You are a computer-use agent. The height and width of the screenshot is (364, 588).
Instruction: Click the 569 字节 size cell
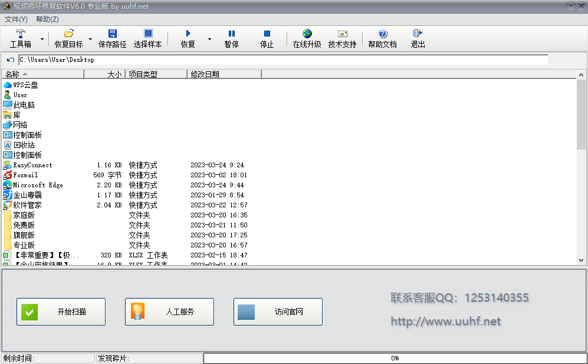point(107,175)
